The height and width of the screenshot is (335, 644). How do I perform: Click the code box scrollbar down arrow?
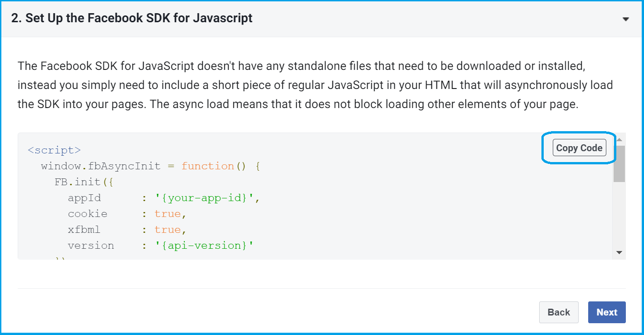[619, 252]
